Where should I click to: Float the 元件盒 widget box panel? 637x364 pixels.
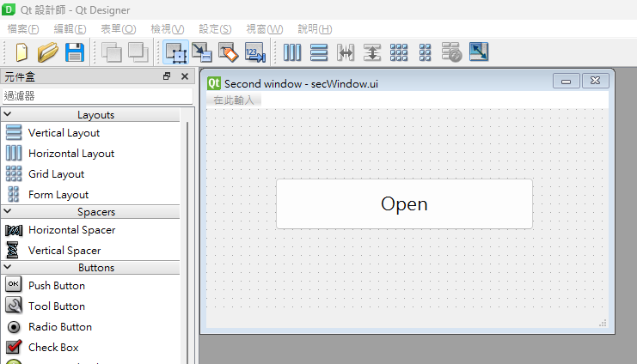167,76
